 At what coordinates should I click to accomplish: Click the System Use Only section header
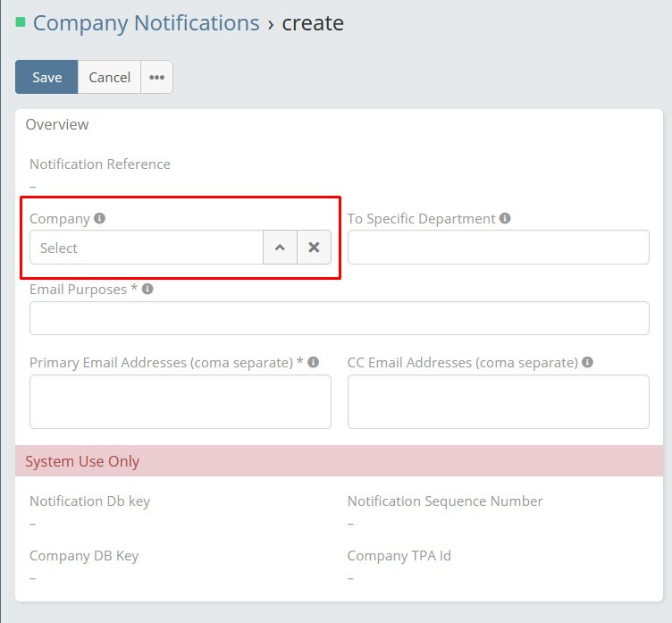[x=82, y=461]
